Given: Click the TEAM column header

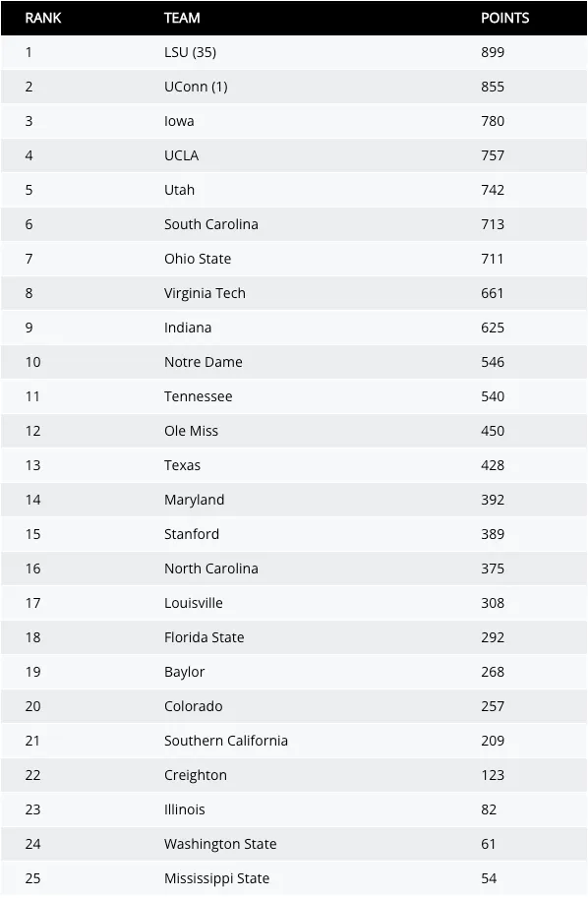Looking at the screenshot, I should pyautogui.click(x=182, y=18).
